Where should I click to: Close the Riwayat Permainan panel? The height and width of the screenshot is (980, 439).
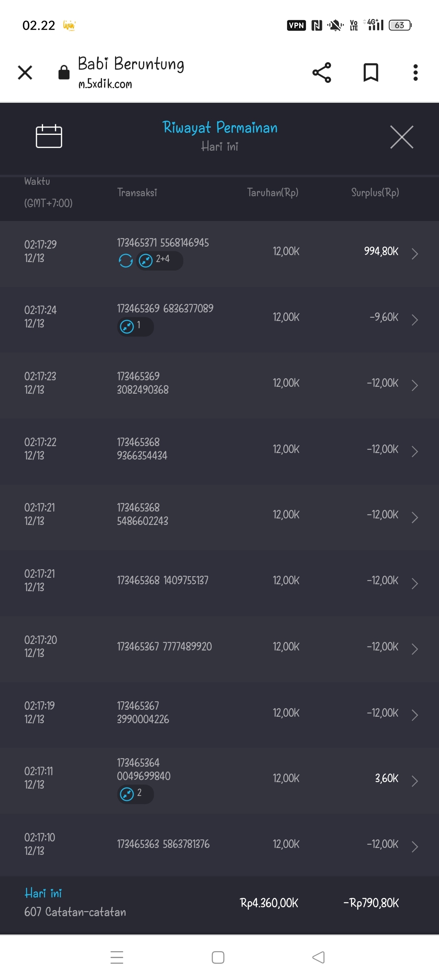pos(402,137)
